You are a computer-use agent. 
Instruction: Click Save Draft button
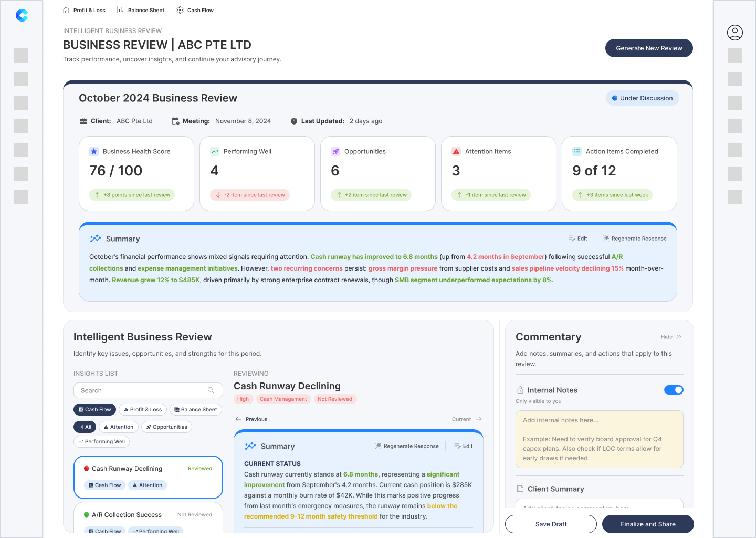click(x=551, y=524)
